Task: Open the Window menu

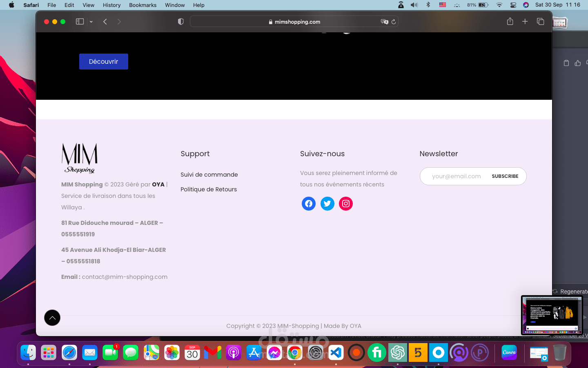Action: 175,5
